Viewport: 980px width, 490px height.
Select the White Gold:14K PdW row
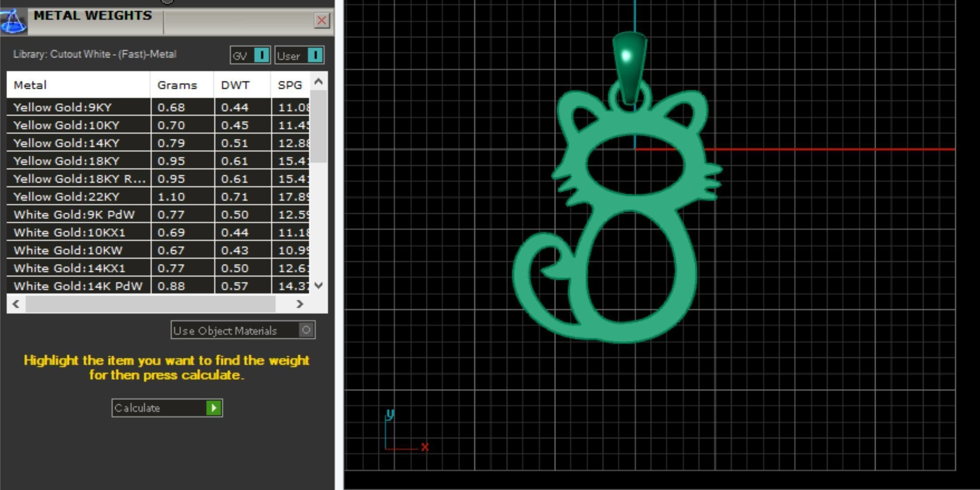(x=158, y=286)
